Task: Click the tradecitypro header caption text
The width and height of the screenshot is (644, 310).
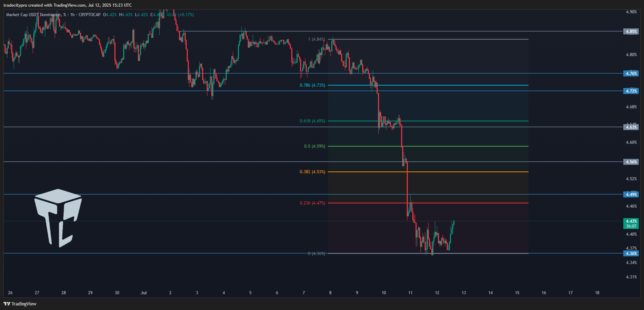Action: click(68, 5)
